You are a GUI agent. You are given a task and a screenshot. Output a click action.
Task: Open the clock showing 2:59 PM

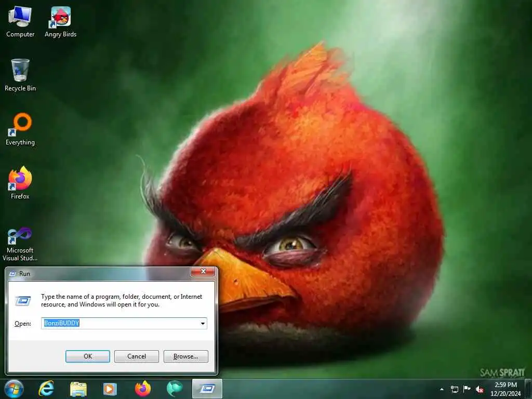tap(506, 389)
